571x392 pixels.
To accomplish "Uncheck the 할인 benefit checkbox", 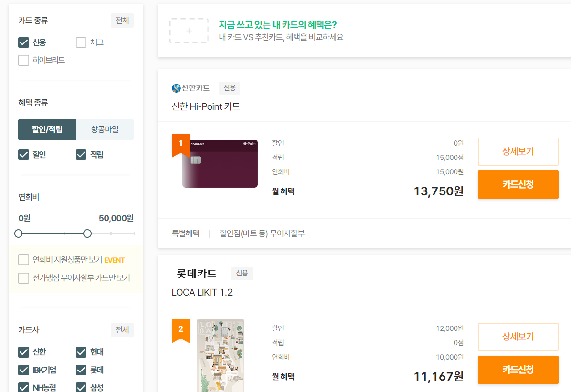I will 24,155.
